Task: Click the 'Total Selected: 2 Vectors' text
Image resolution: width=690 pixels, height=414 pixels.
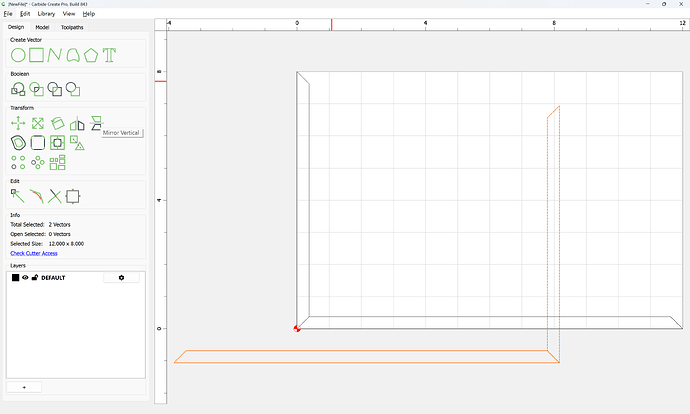Action: tap(40, 224)
